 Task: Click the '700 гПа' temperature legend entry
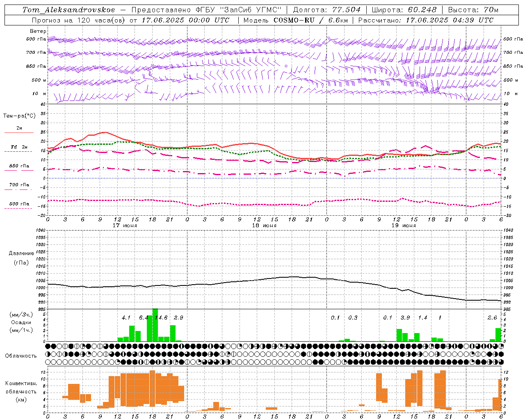(19, 185)
